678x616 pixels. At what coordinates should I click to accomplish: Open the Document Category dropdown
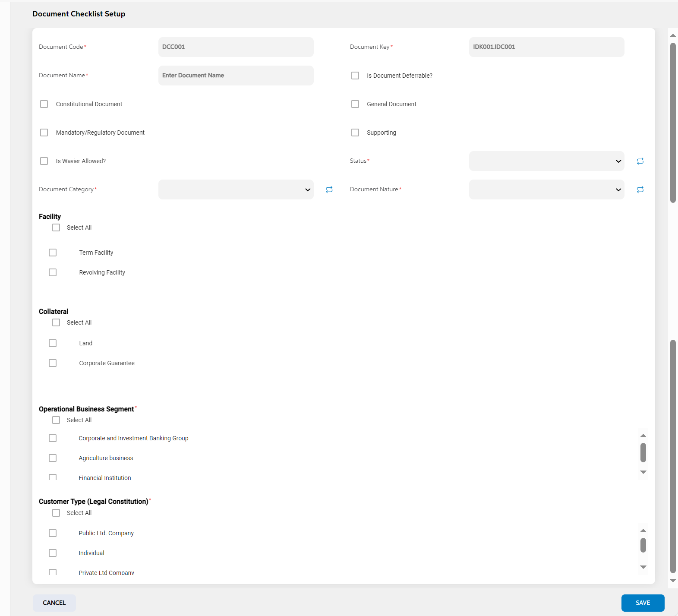coord(236,190)
